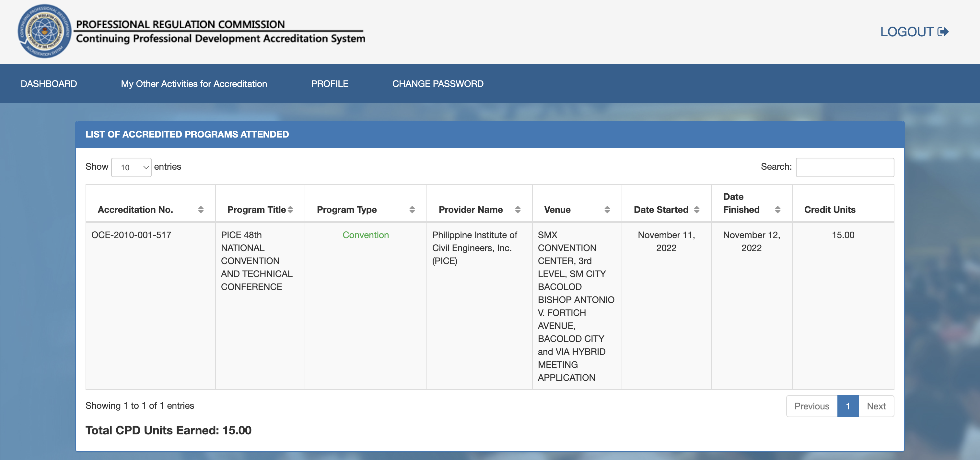
Task: Open the PROFILE page
Action: point(330,83)
